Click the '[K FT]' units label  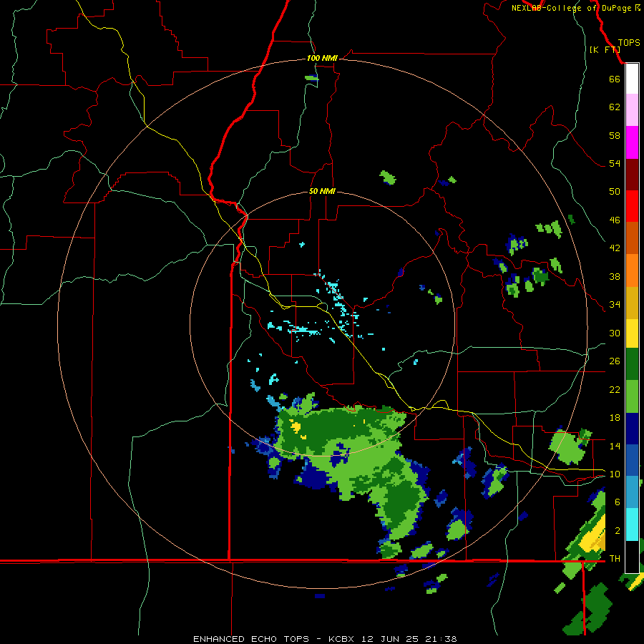605,49
